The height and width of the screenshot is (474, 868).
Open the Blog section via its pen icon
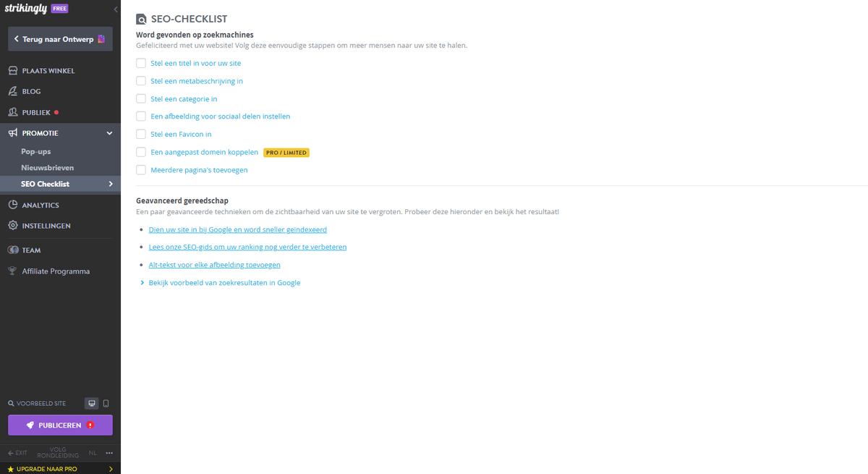tap(13, 91)
